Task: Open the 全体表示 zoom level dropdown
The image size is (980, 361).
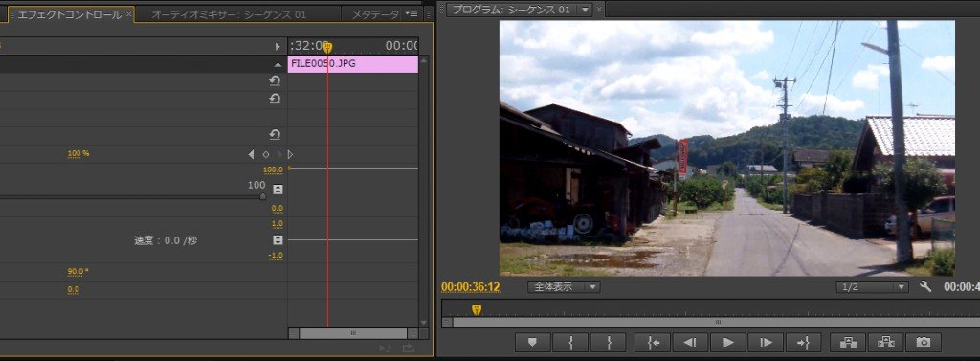Action: click(564, 287)
